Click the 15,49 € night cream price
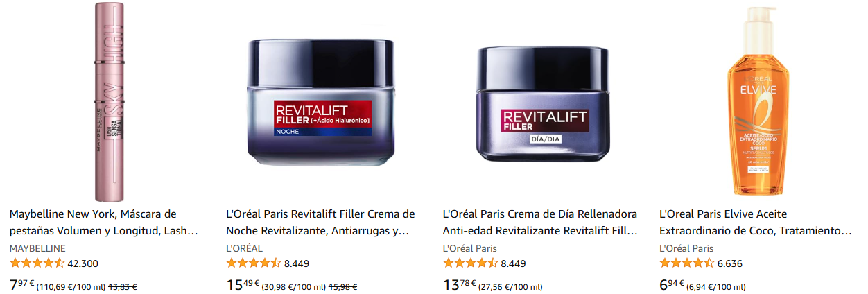This screenshot has height=294, width=868. (243, 285)
